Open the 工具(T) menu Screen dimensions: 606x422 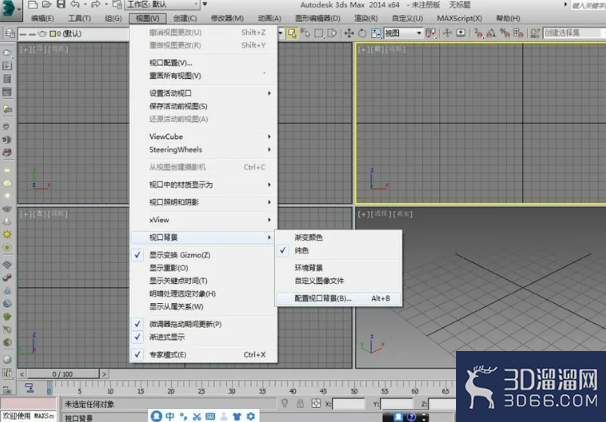80,19
